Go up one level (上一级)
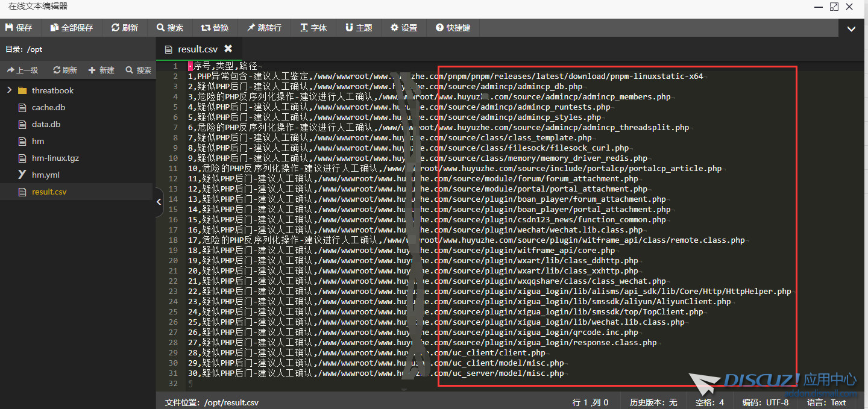 click(x=22, y=70)
